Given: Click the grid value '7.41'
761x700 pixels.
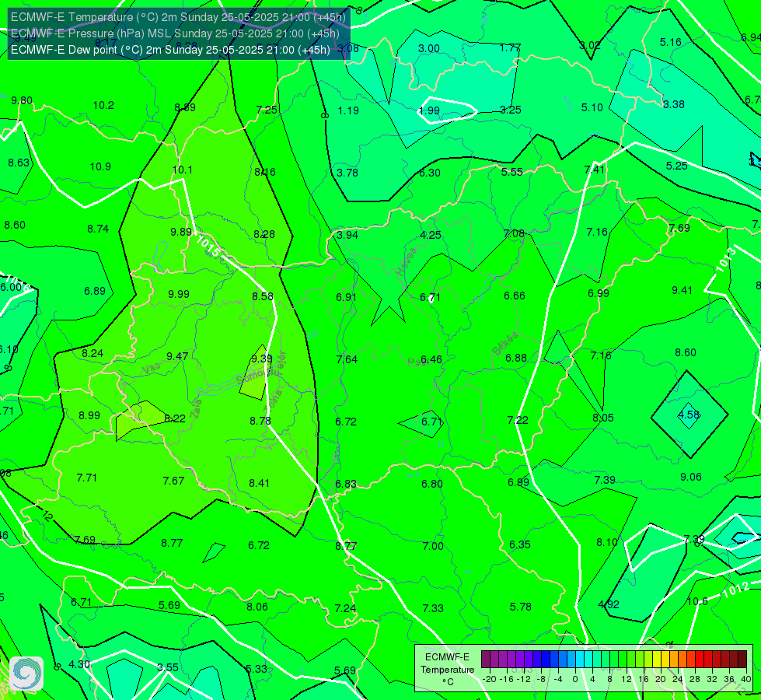Looking at the screenshot, I should 595,170.
